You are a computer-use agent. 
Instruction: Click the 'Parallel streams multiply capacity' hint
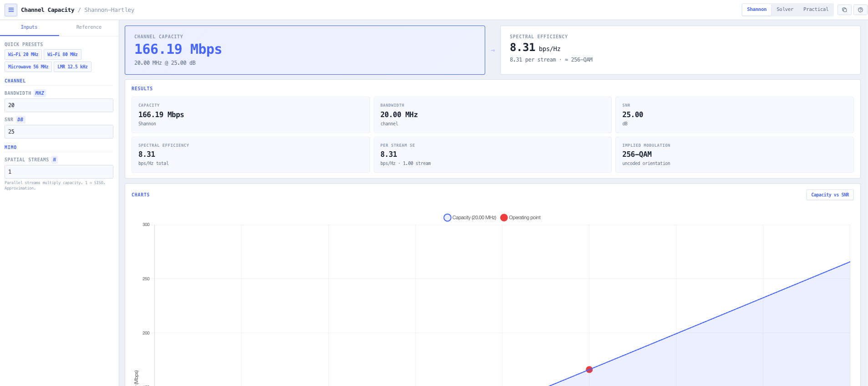[55, 185]
